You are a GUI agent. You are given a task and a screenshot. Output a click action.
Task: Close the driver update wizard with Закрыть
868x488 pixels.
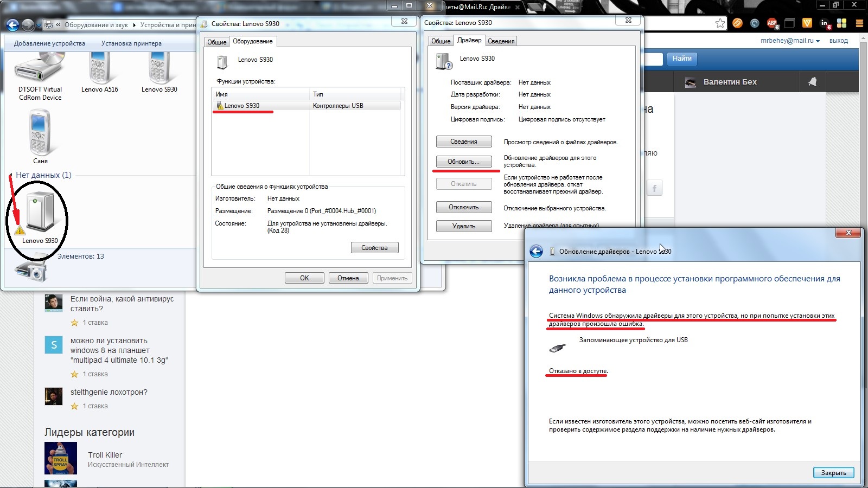834,473
